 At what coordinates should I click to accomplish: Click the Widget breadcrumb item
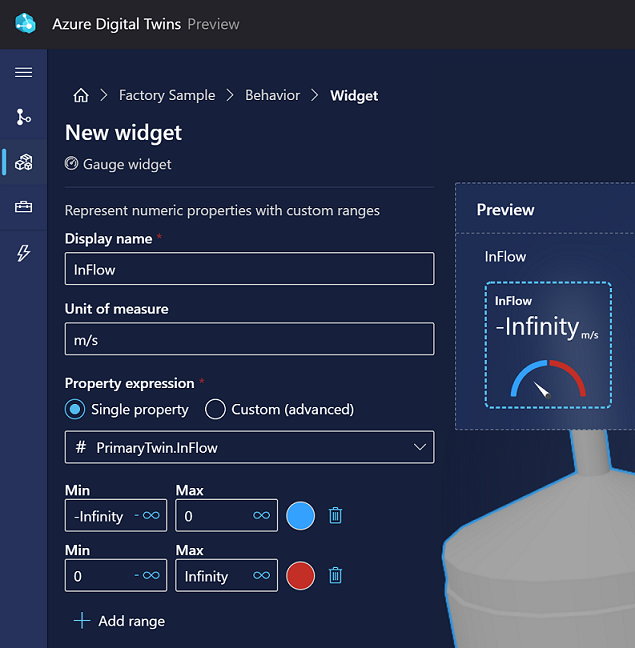pos(354,96)
